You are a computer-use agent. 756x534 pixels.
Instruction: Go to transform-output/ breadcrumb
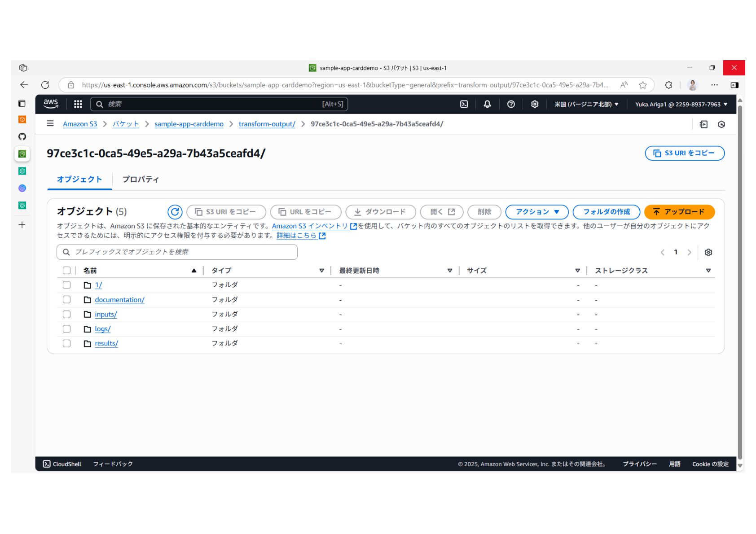click(267, 124)
